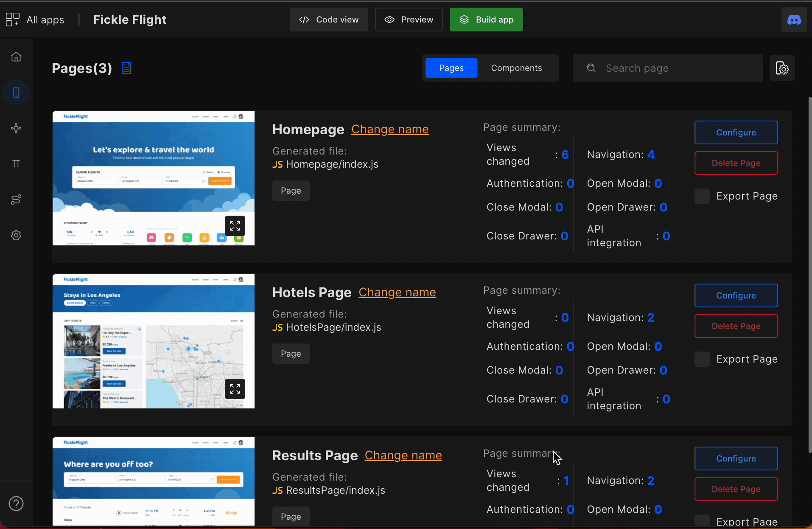Click the Page tag under Homepage

point(291,191)
